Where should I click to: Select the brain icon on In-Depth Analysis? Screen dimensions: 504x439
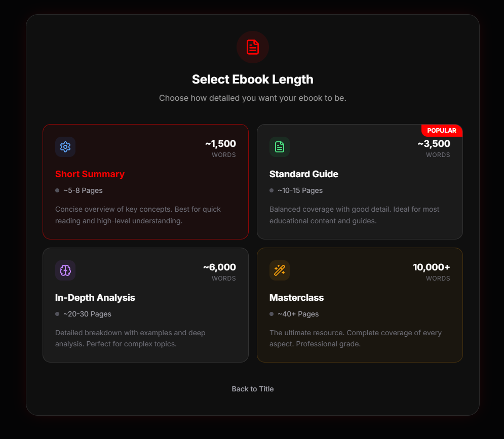[65, 270]
